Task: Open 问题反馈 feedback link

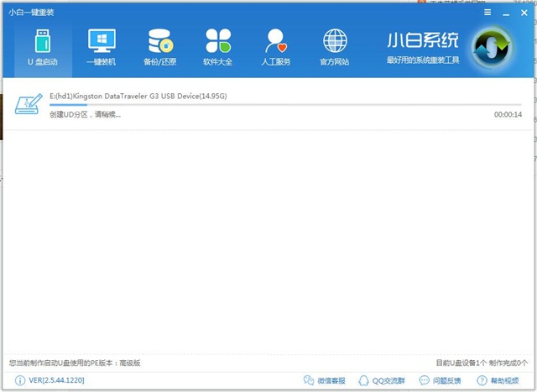Action: tap(447, 381)
